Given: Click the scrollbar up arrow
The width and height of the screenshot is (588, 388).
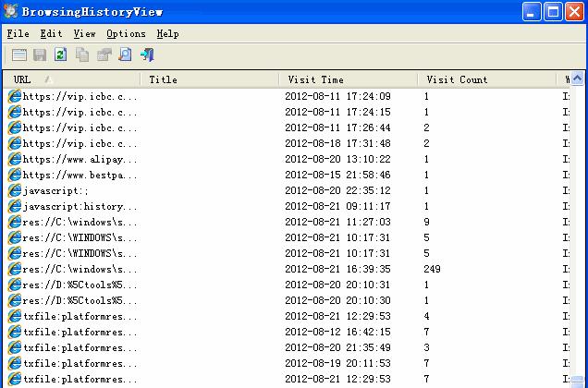Looking at the screenshot, I should [x=578, y=79].
